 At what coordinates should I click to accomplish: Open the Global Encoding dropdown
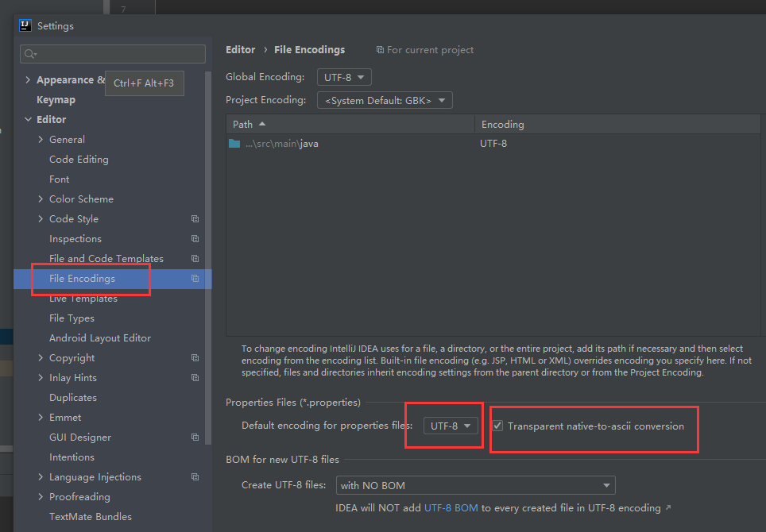[344, 77]
